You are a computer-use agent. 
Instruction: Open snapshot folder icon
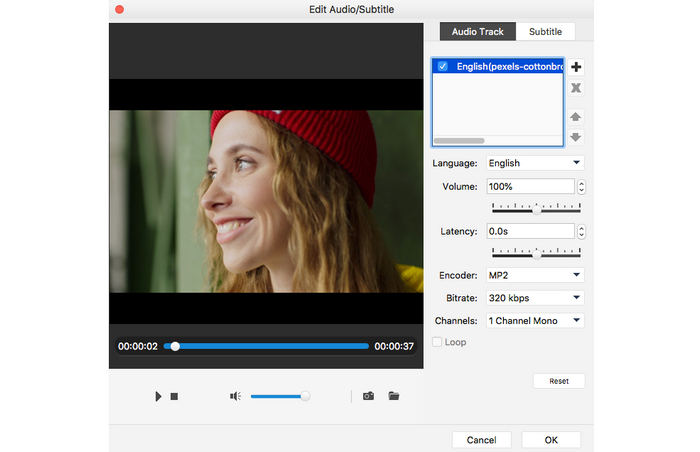click(394, 396)
